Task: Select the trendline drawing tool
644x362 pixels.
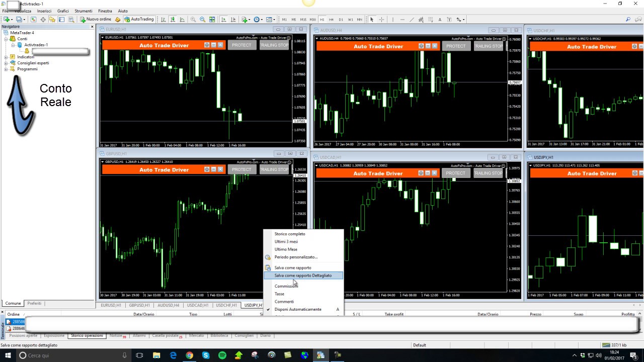Action: [x=412, y=20]
